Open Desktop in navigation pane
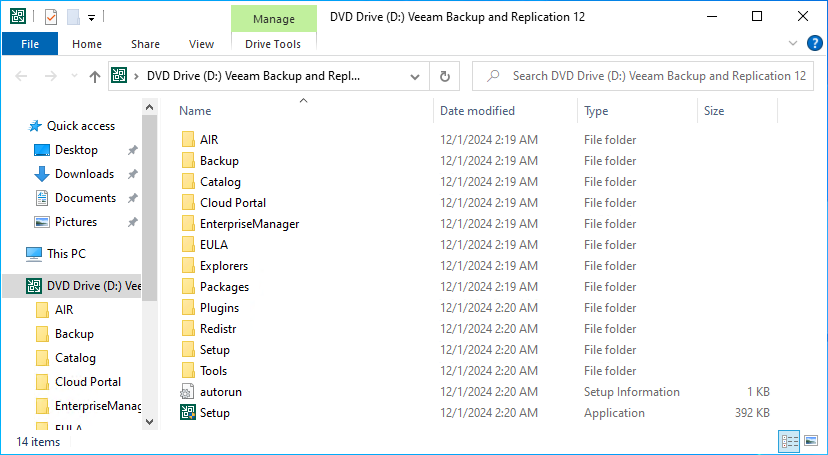This screenshot has height=455, width=828. tap(76, 150)
